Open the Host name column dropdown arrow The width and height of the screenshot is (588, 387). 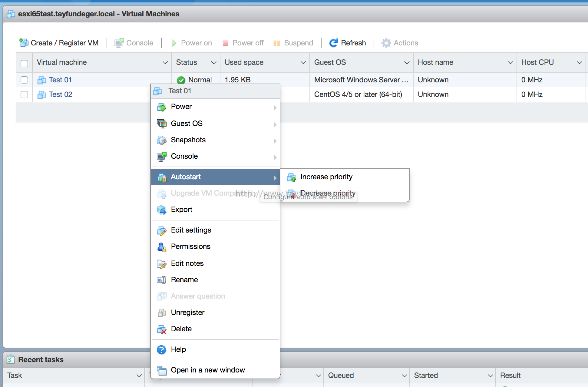pyautogui.click(x=510, y=63)
